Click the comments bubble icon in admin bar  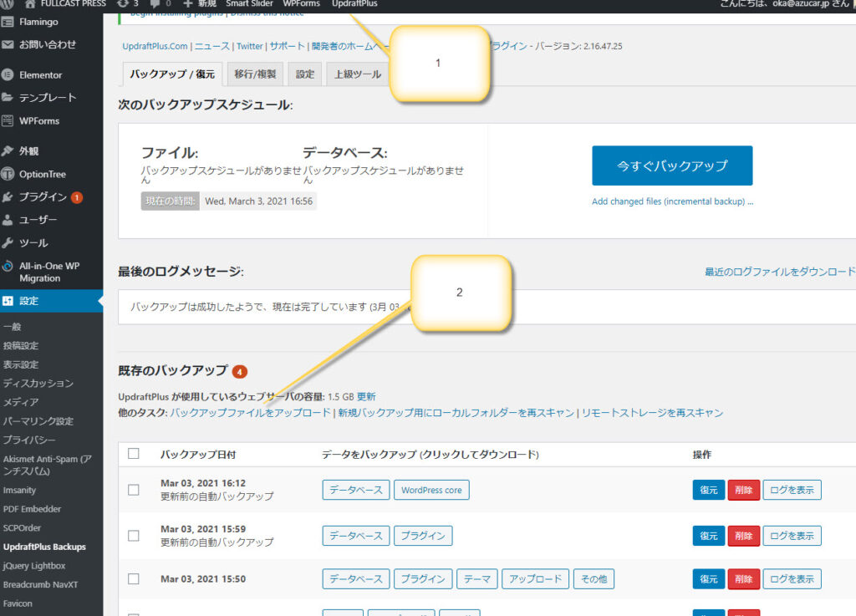pyautogui.click(x=155, y=4)
